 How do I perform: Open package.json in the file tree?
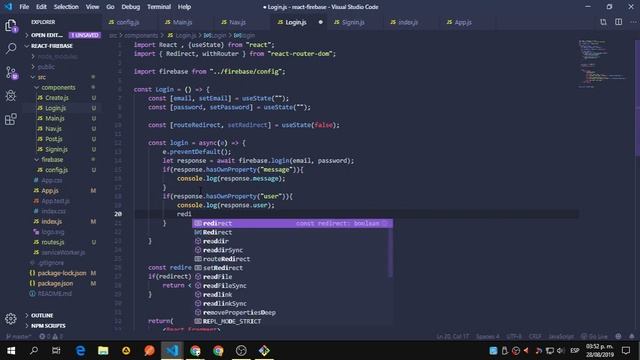55,283
